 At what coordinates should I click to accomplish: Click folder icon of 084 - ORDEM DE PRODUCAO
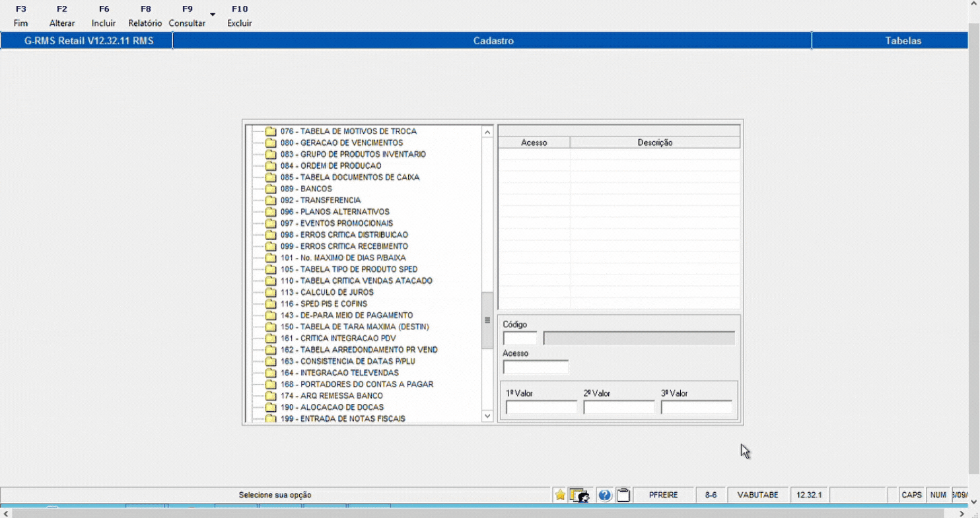(x=271, y=166)
